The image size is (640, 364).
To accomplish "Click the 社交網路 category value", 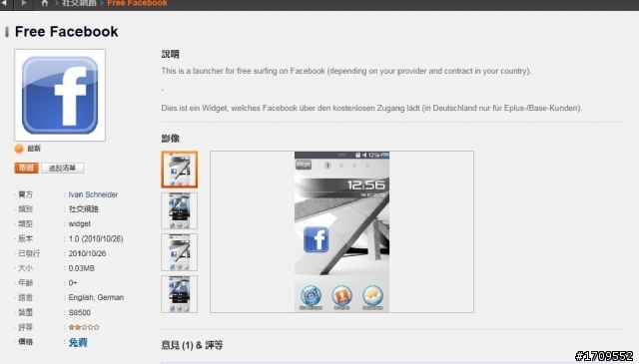I will 84,209.
